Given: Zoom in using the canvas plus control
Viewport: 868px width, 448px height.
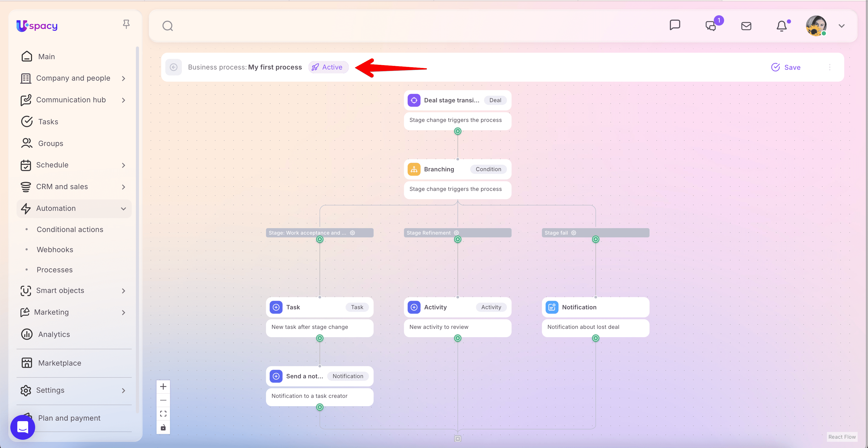Looking at the screenshot, I should pyautogui.click(x=163, y=386).
